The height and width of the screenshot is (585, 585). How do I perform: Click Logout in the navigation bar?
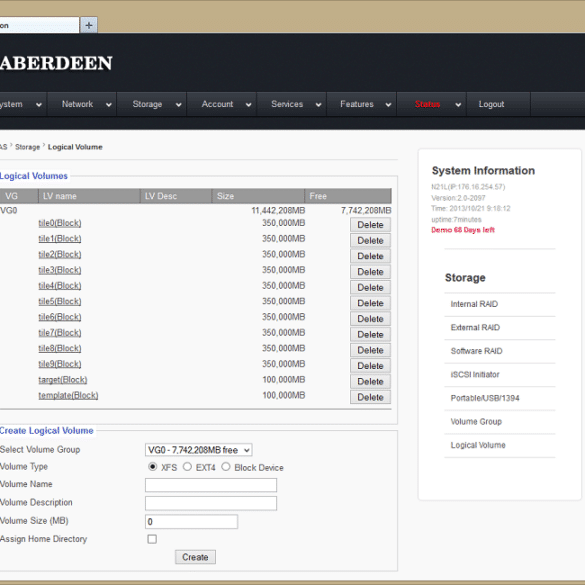click(x=491, y=104)
